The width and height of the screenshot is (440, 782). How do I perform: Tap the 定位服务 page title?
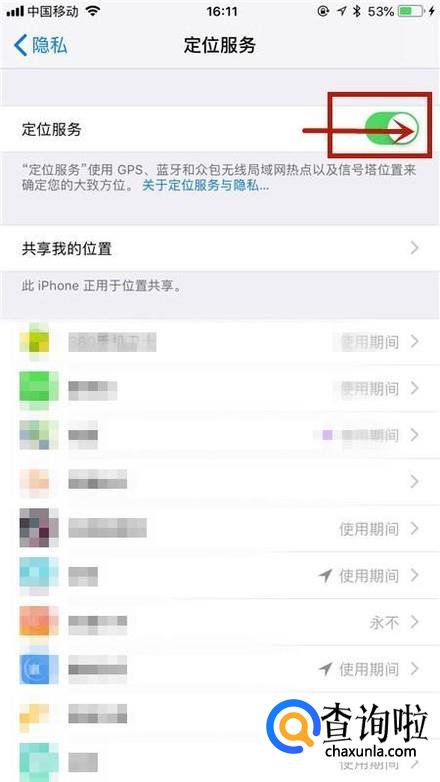coord(220,45)
